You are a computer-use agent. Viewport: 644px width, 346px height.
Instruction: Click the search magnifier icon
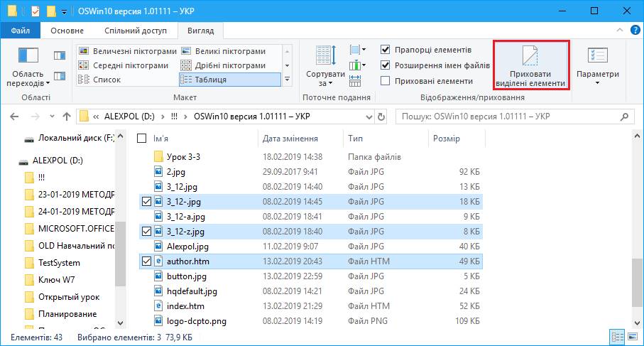[x=624, y=117]
